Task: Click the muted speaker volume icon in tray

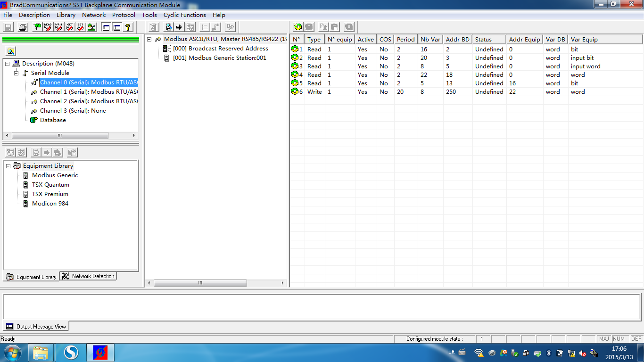Action: point(583,353)
